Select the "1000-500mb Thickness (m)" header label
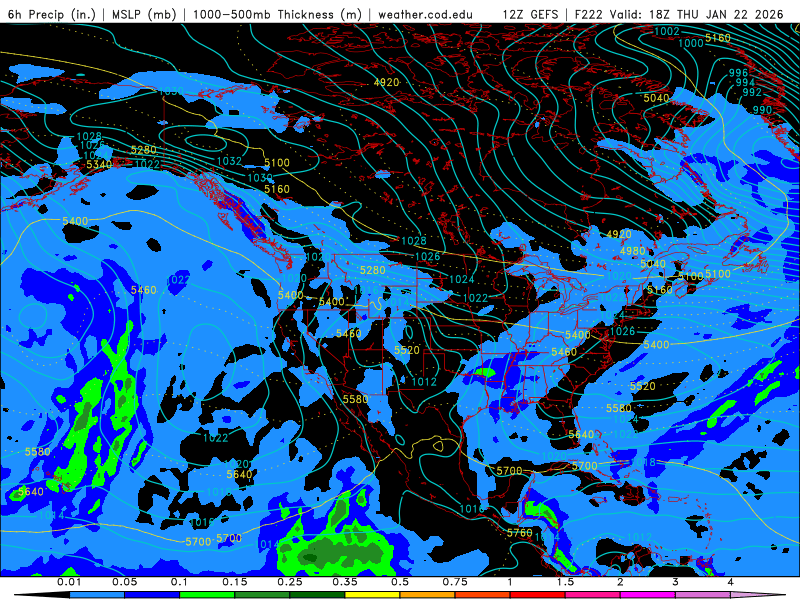Image resolution: width=800 pixels, height=600 pixels. point(277,14)
